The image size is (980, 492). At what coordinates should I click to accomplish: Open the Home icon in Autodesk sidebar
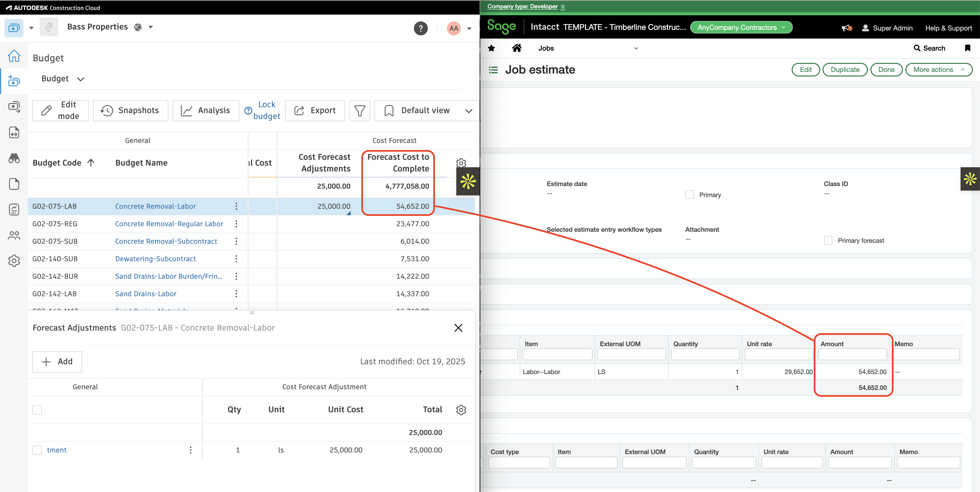[x=14, y=55]
